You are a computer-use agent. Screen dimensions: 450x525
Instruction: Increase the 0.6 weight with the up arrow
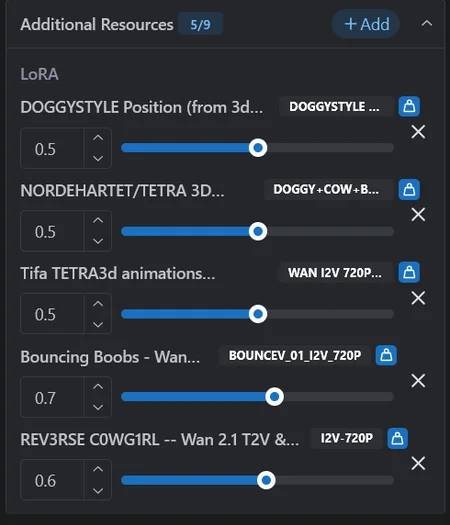click(98, 469)
